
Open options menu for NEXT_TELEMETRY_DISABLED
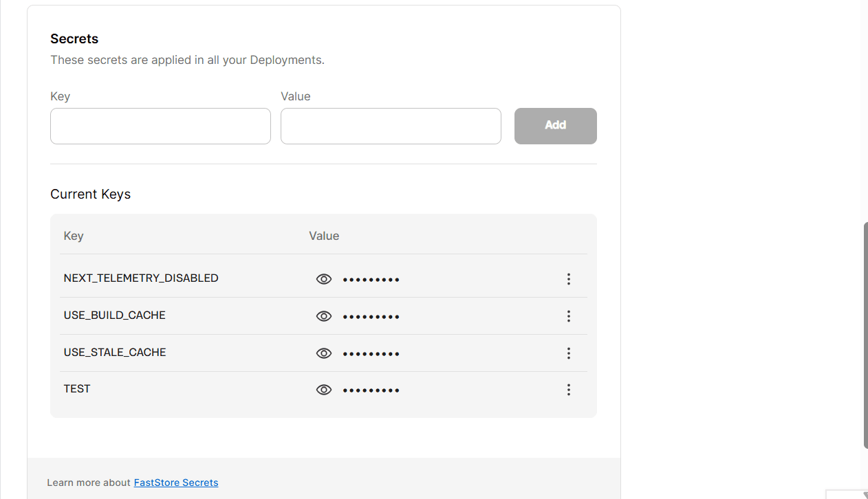pos(568,279)
